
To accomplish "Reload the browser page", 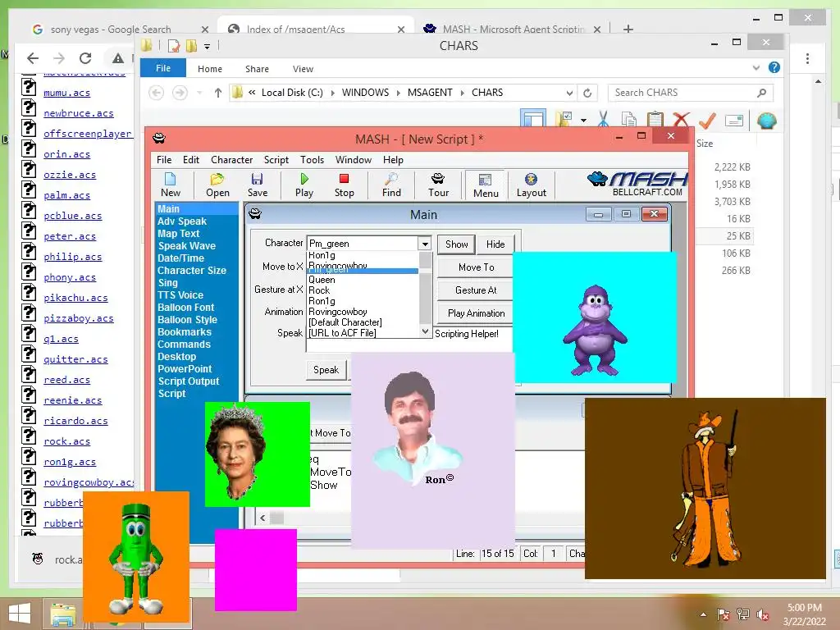I will (x=85, y=58).
